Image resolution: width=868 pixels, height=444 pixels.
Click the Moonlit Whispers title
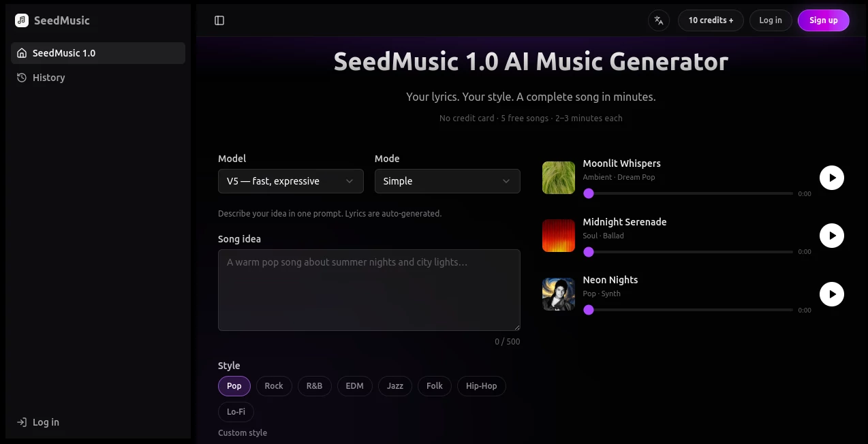(x=622, y=163)
